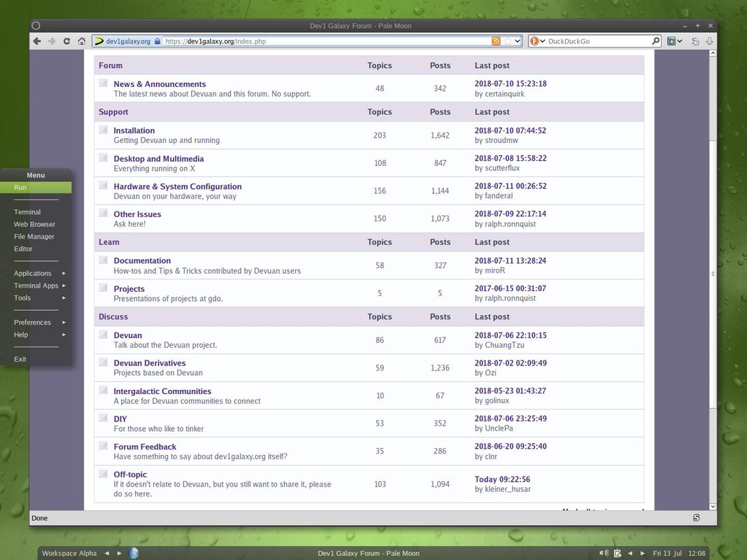Viewport: 747px width, 560px height.
Task: Expand the Tools submenu
Action: tap(36, 298)
